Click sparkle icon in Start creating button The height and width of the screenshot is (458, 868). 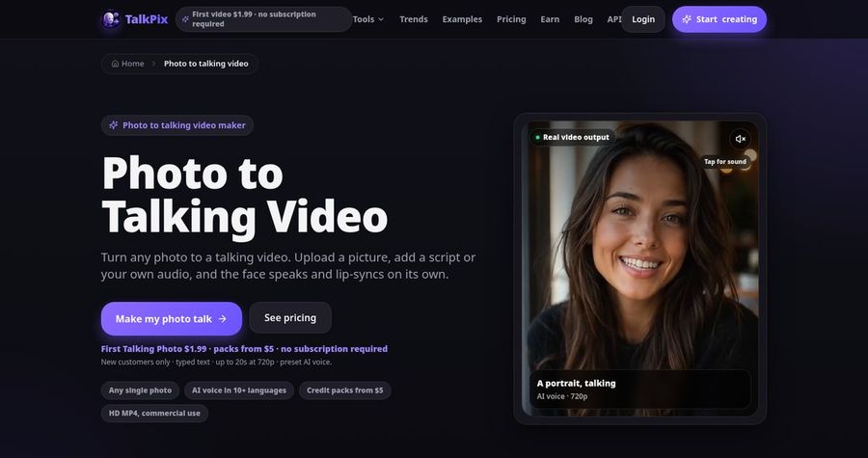click(687, 19)
